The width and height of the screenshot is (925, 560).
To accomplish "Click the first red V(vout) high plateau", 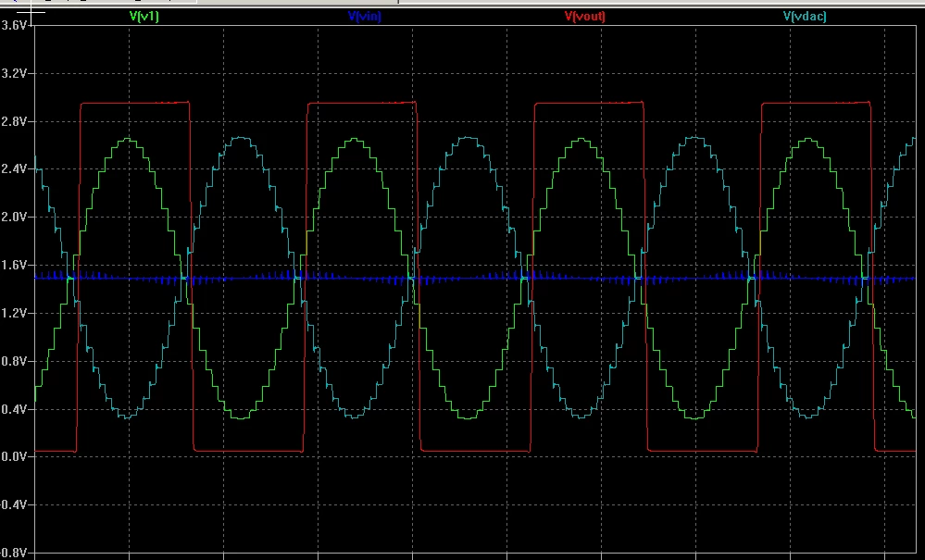I will pyautogui.click(x=135, y=103).
